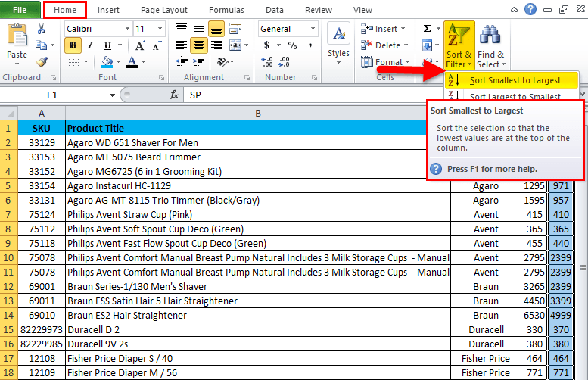Click Delete cells button

click(384, 45)
